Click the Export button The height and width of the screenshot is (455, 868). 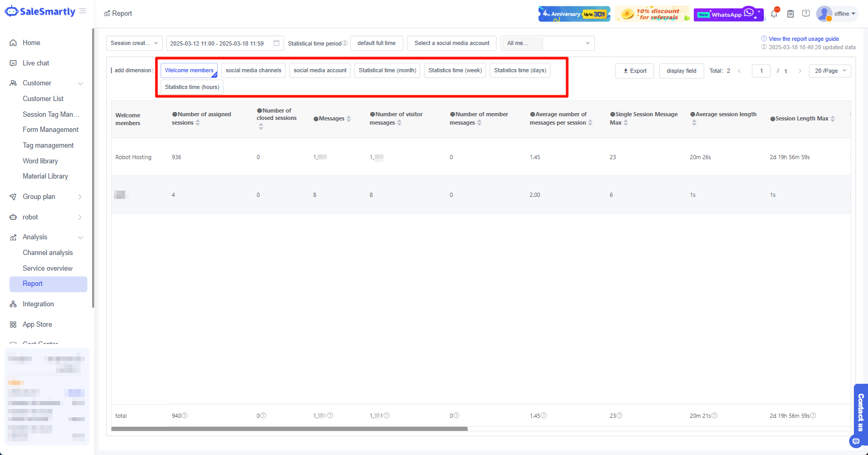(634, 71)
